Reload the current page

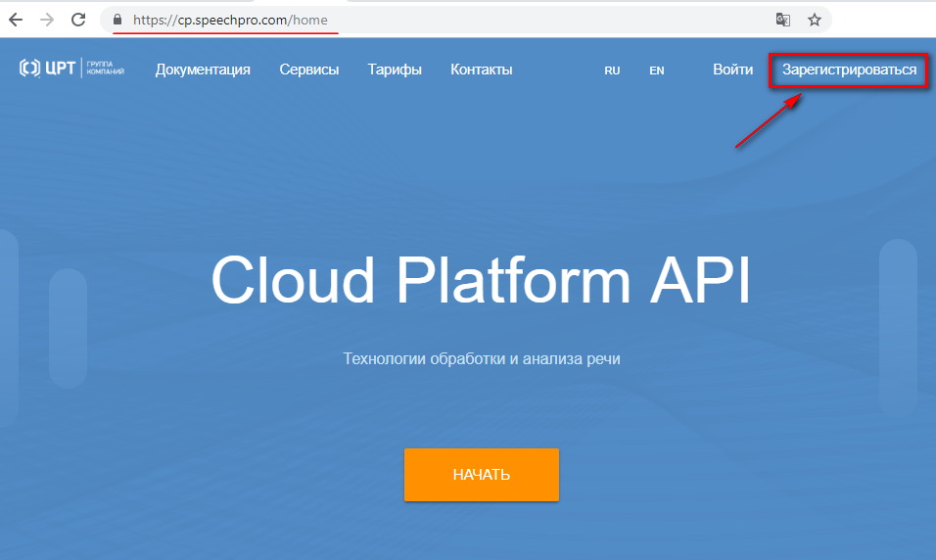point(79,20)
